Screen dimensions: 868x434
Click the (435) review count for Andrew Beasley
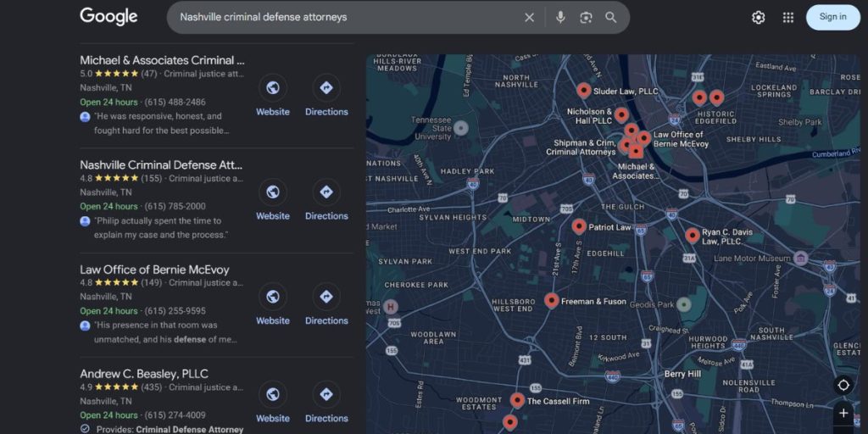pyautogui.click(x=153, y=387)
